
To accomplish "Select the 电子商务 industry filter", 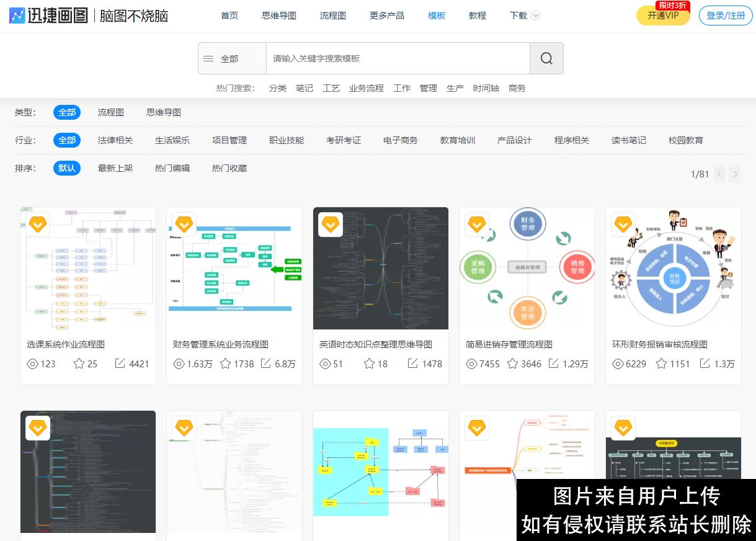I will coord(401,140).
